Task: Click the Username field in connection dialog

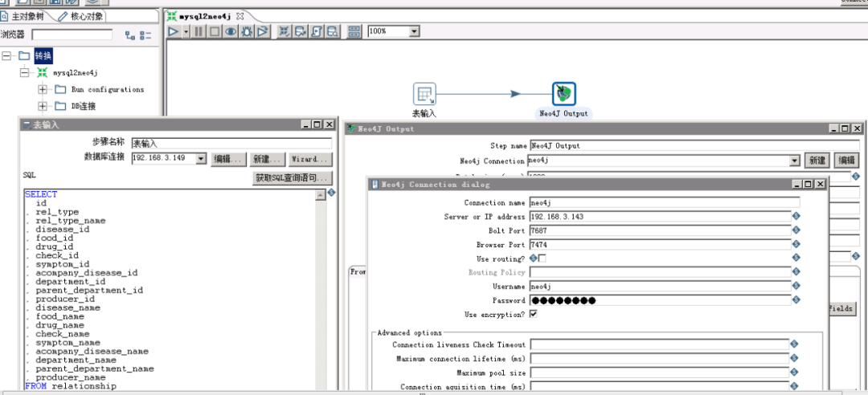Action: coord(660,286)
